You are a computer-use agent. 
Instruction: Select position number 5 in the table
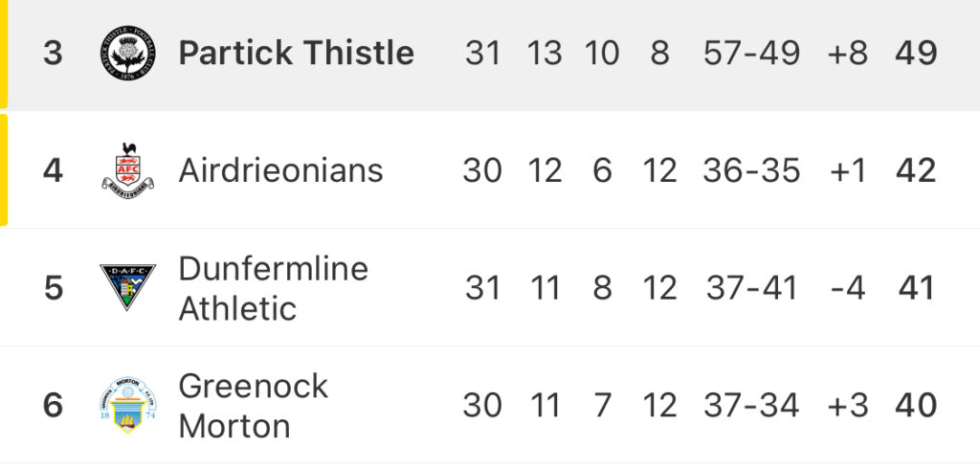pyautogui.click(x=54, y=288)
